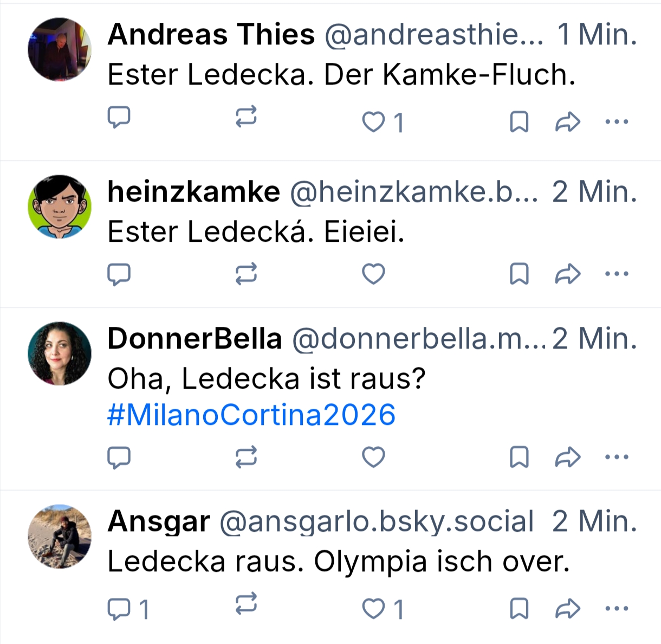Open the #MilanoCortina2026 hashtag

click(x=251, y=415)
